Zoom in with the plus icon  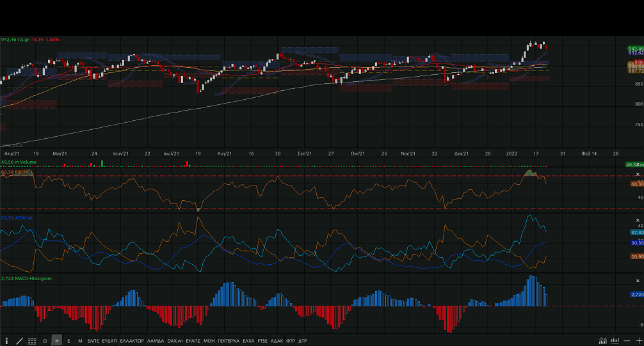(x=639, y=341)
